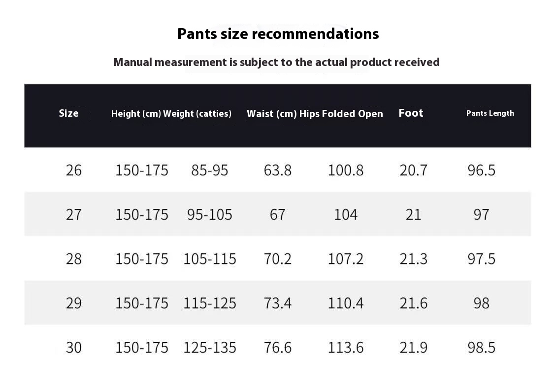The width and height of the screenshot is (554, 392).
Task: Select size 26 row label
Action: pyautogui.click(x=73, y=170)
